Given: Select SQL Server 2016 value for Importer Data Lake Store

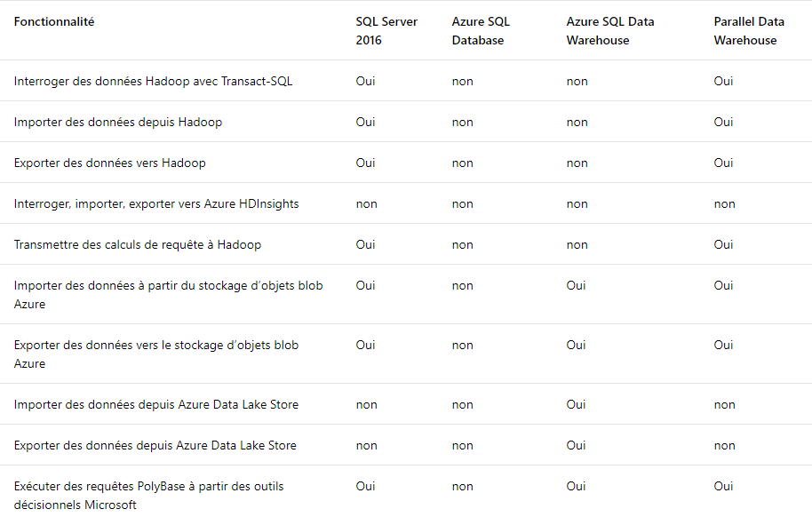Looking at the screenshot, I should (x=367, y=405).
